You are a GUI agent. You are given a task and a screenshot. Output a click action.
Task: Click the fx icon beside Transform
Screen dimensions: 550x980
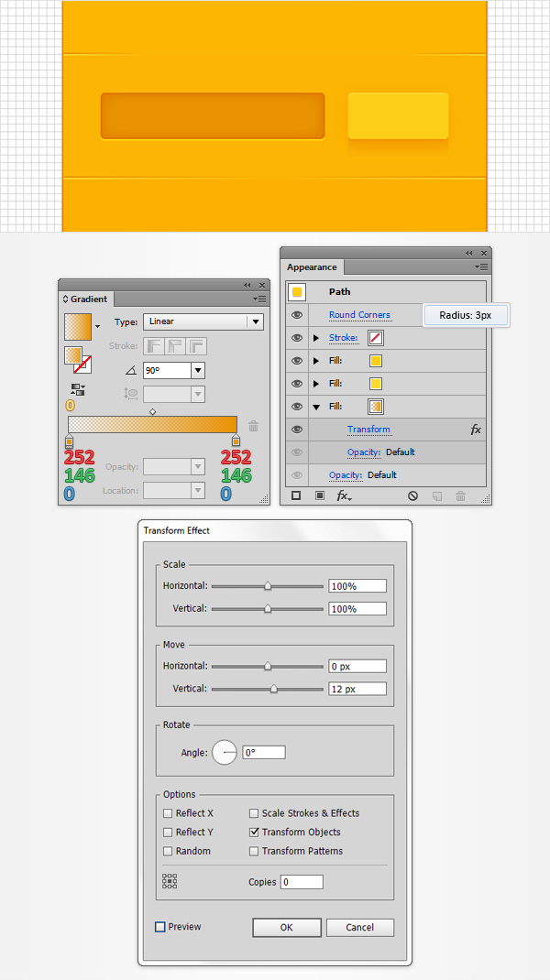475,430
